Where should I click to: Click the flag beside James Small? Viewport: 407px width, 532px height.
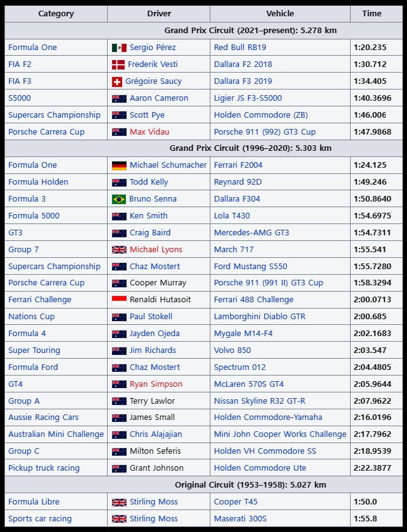coord(119,417)
